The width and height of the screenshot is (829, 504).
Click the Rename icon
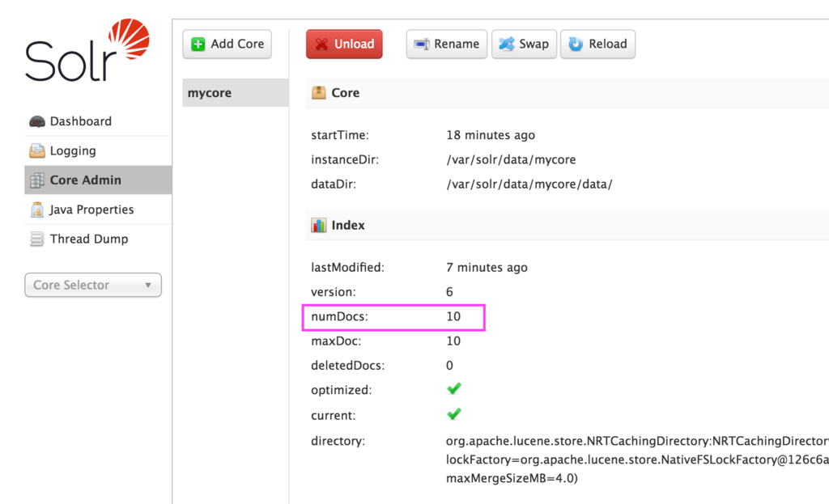421,44
